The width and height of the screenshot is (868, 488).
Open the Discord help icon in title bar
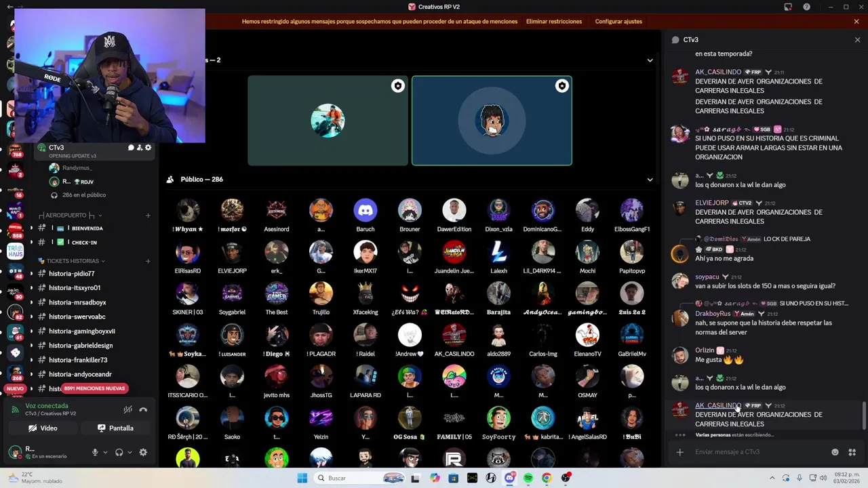[x=806, y=7]
